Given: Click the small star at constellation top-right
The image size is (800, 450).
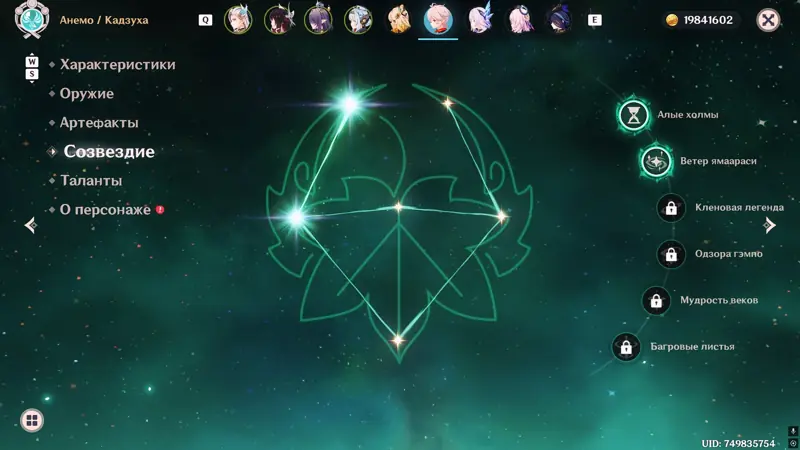Looking at the screenshot, I should 447,104.
